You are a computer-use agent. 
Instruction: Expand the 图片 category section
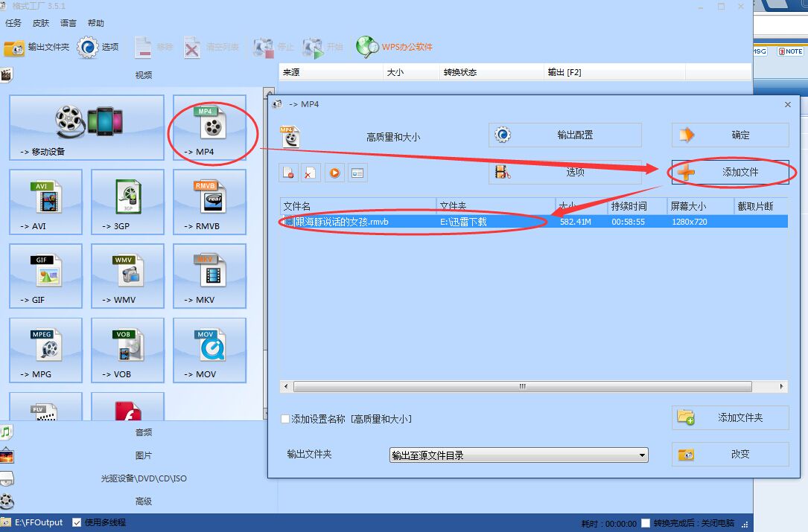pos(143,455)
